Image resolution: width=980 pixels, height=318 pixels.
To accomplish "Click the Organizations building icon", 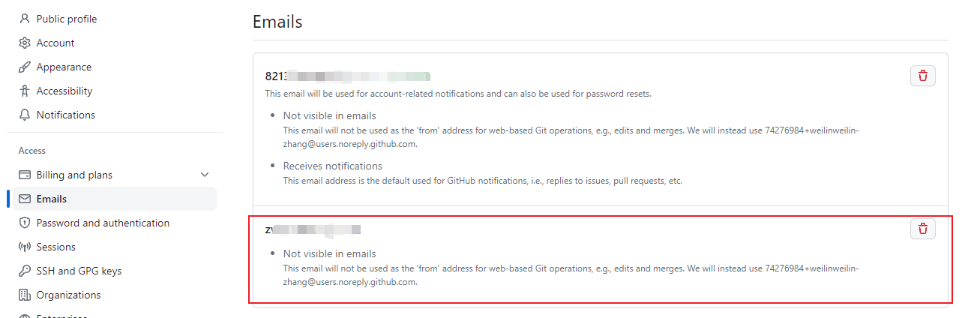I will 25,295.
